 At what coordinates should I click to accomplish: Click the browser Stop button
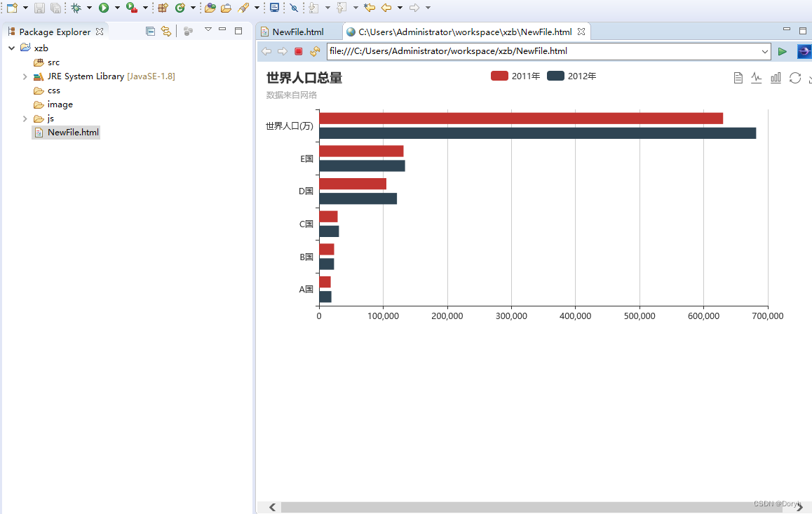[x=299, y=51]
